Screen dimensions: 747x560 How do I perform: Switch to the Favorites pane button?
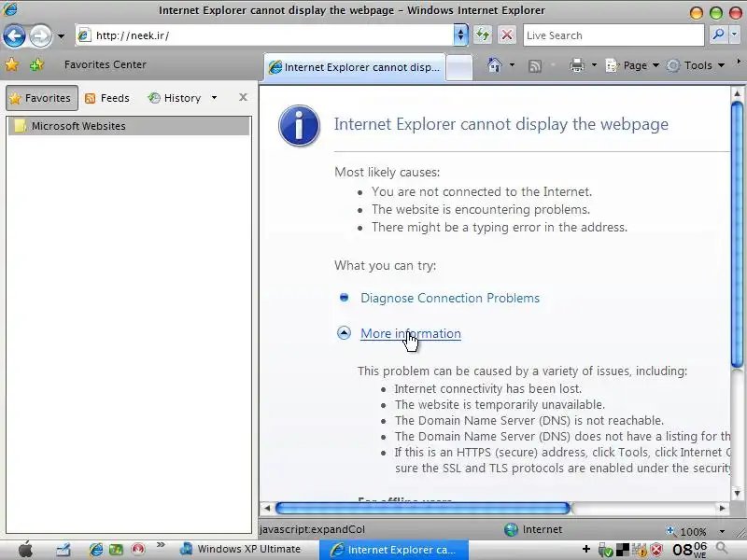click(42, 98)
